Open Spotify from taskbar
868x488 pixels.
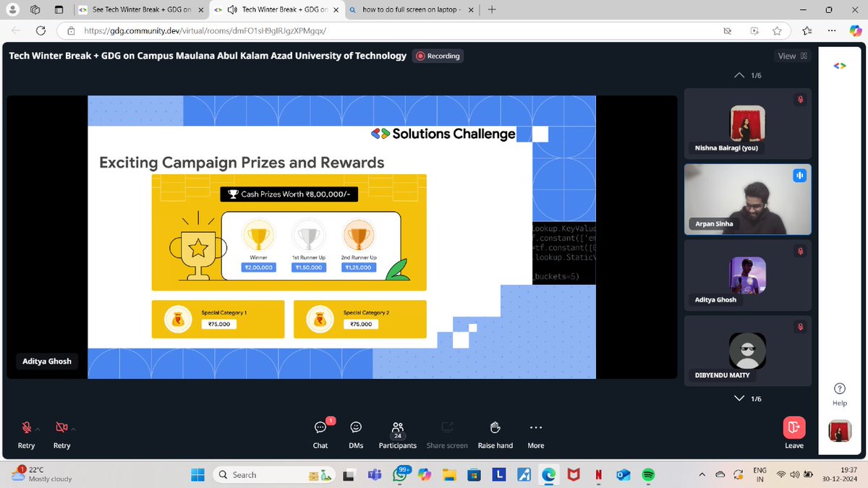tap(648, 474)
